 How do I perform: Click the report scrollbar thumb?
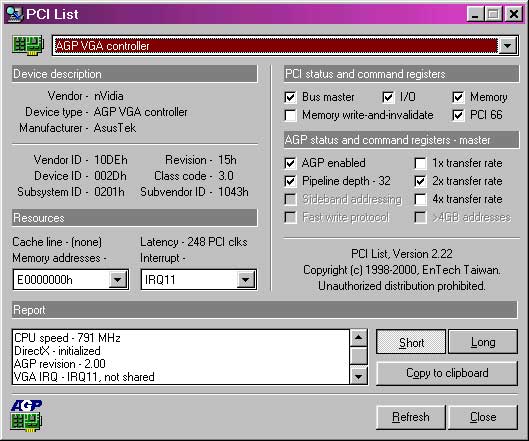359,356
